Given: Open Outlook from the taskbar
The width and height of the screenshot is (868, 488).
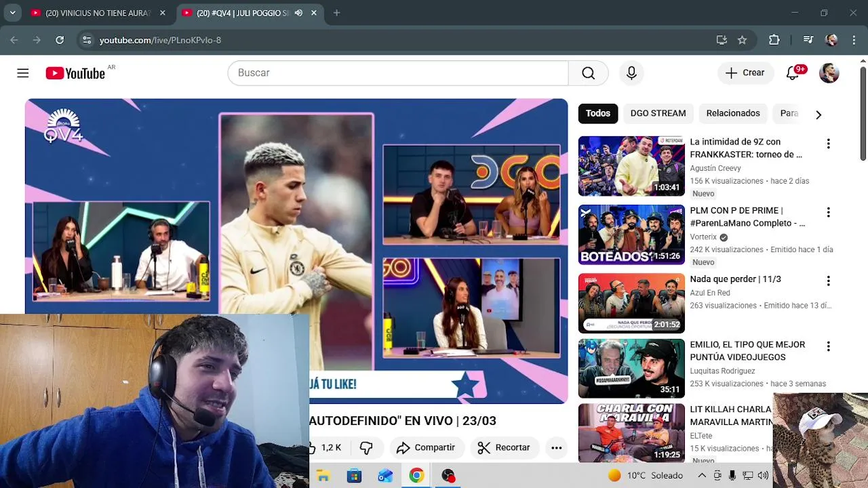Looking at the screenshot, I should click(385, 476).
